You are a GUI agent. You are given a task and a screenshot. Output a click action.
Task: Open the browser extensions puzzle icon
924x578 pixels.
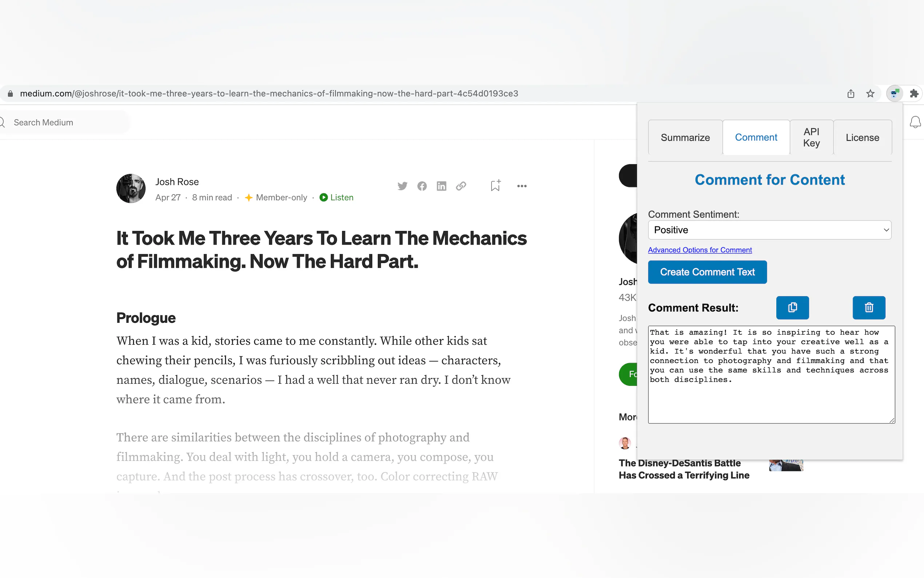click(914, 94)
